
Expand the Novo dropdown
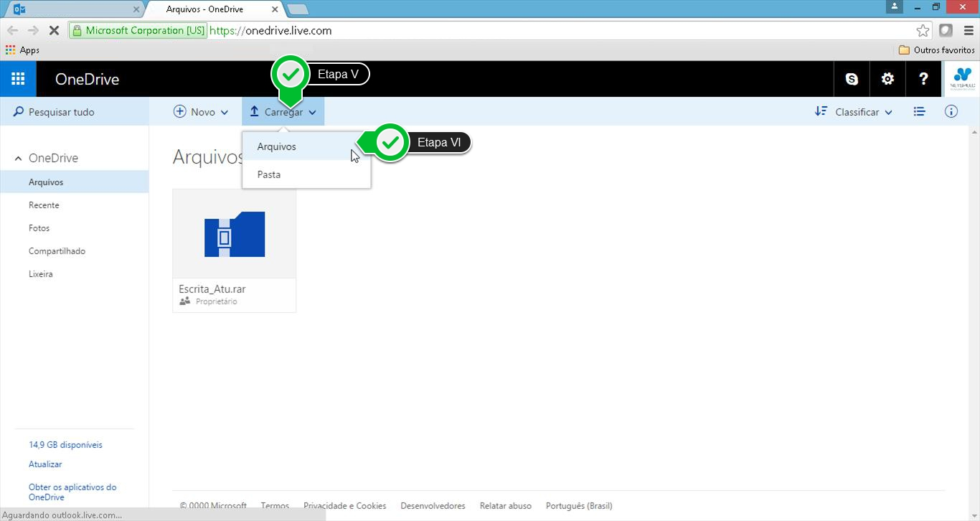pyautogui.click(x=202, y=112)
